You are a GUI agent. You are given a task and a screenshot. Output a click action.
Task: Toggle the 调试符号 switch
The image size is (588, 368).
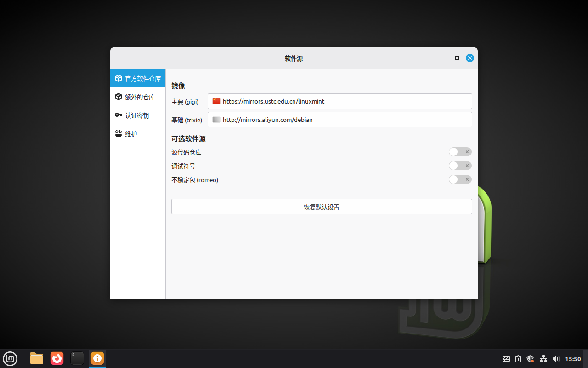[x=460, y=166]
